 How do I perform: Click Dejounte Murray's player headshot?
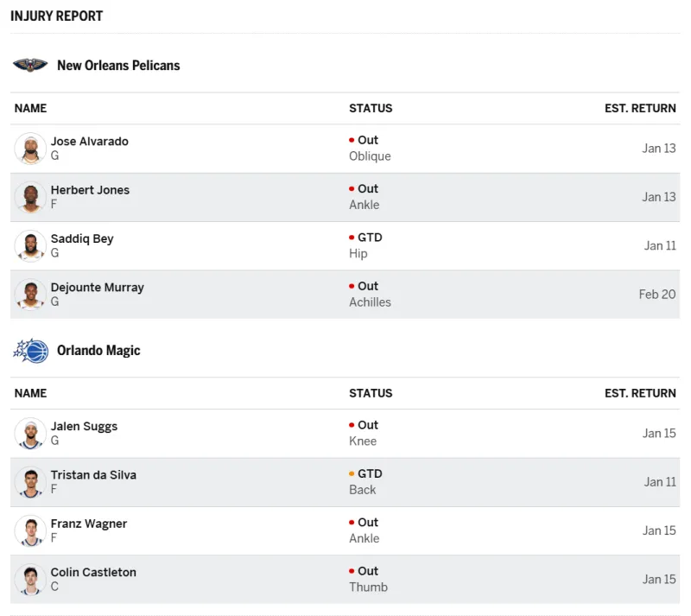tap(30, 295)
